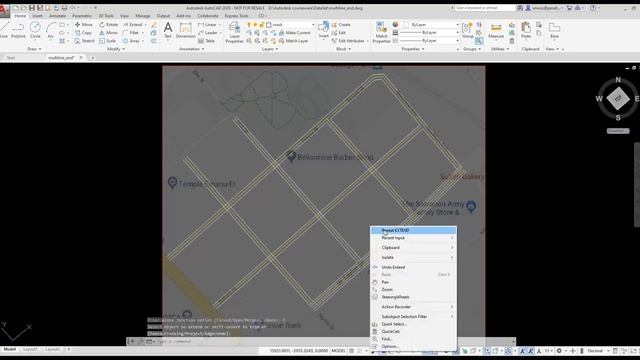Choose QuickCalc in context menu
This screenshot has width=640, height=360.
(413, 331)
